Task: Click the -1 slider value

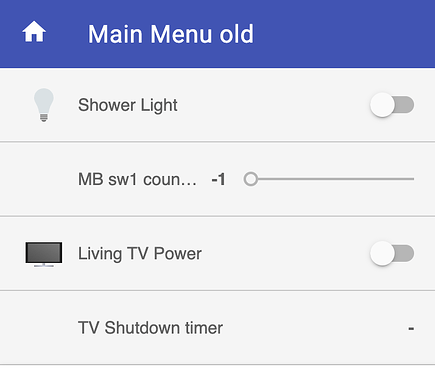Action: coord(219,179)
